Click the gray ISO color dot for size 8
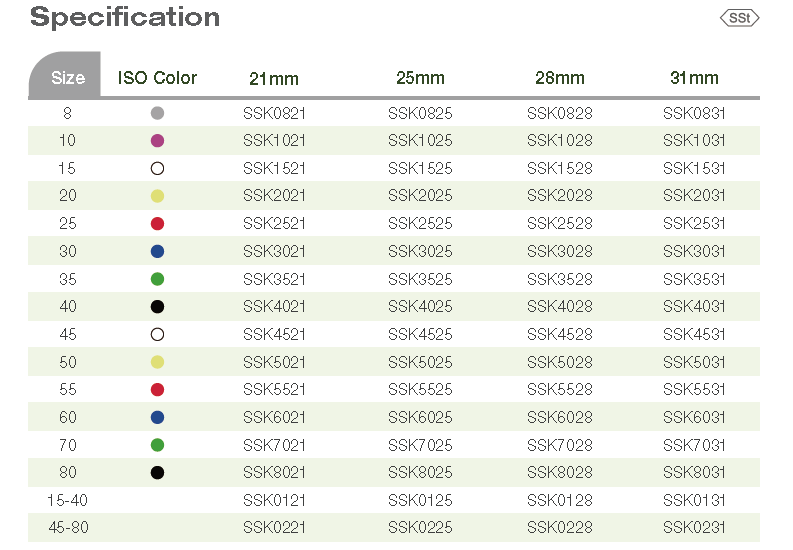Screen dimensions: 793x550 pos(157,113)
